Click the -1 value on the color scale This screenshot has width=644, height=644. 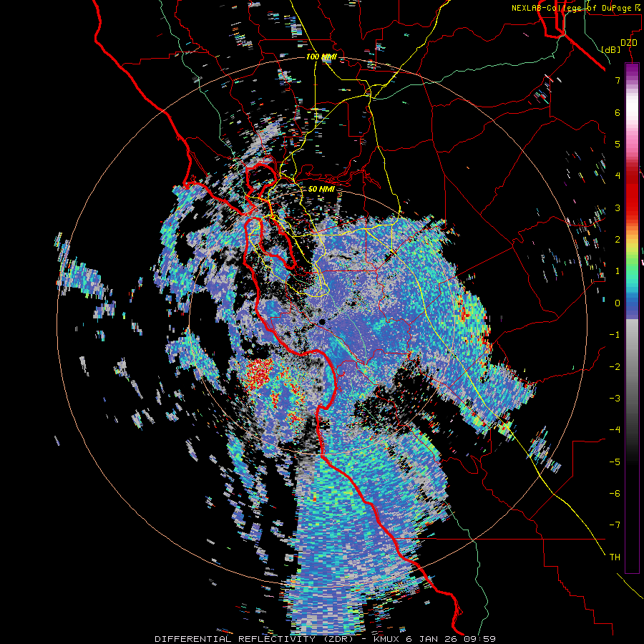click(615, 335)
